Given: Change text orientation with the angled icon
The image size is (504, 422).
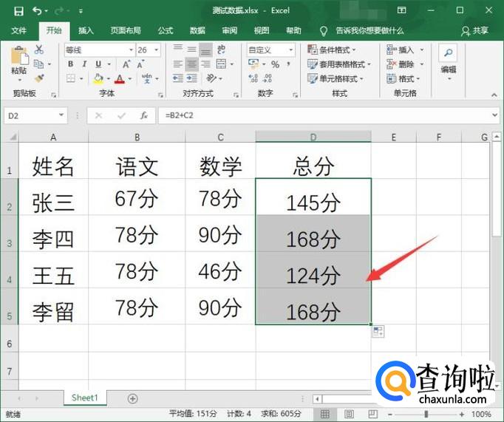Looking at the screenshot, I should (x=211, y=78).
